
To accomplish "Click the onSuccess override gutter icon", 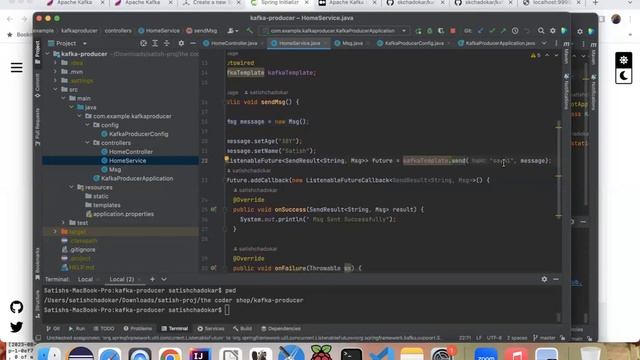I will click(213, 209).
